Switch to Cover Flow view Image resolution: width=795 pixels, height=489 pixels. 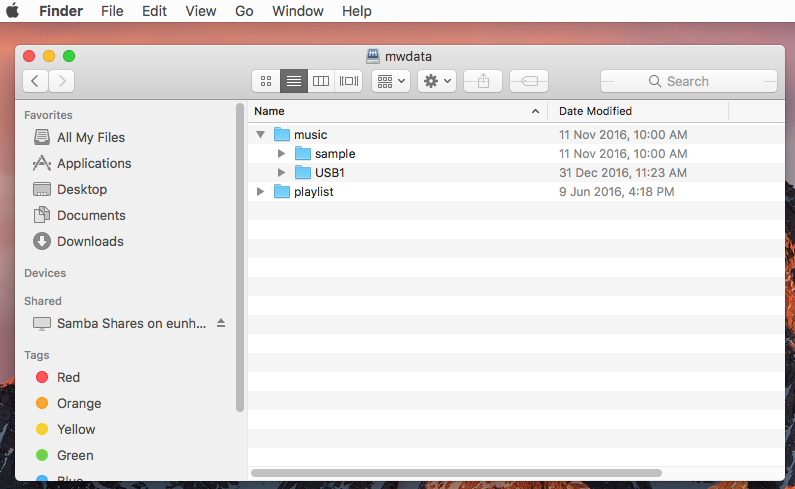pos(349,81)
